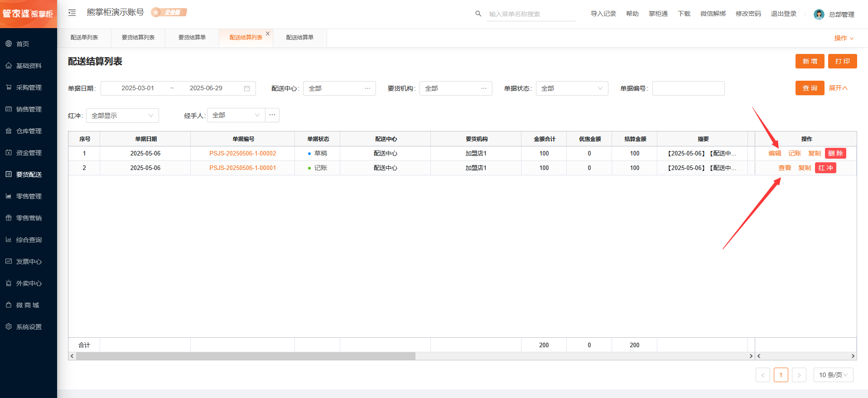Viewport: 868px width, 398px height.
Task: Open document link PSJS-20250506-1-00001
Action: [243, 168]
